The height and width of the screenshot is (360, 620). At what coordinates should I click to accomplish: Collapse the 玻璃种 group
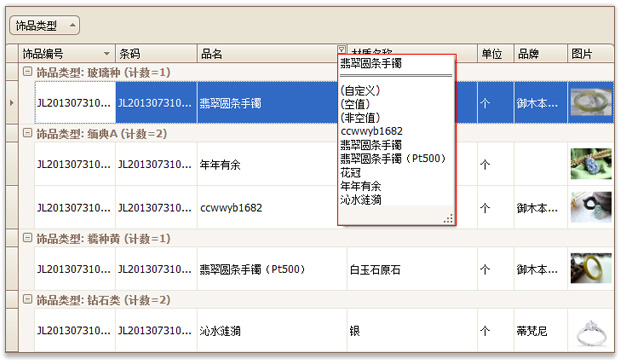click(x=27, y=72)
